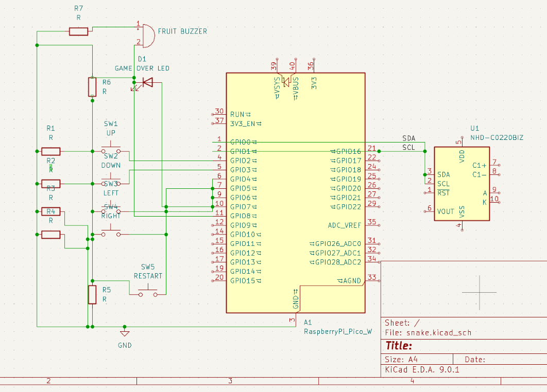Click the GAME OVER LED diode symbol
Image resolution: width=547 pixels, height=392 pixels.
coord(147,83)
